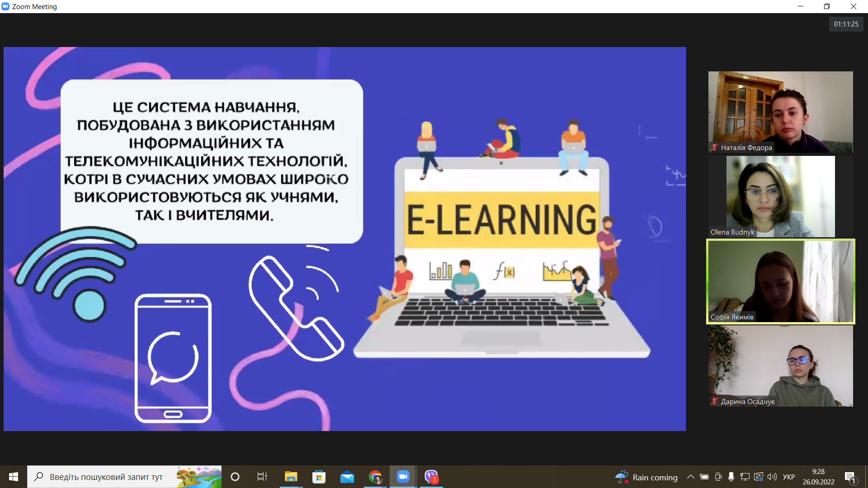
Task: Open Google Chrome from the taskbar
Action: point(375,477)
